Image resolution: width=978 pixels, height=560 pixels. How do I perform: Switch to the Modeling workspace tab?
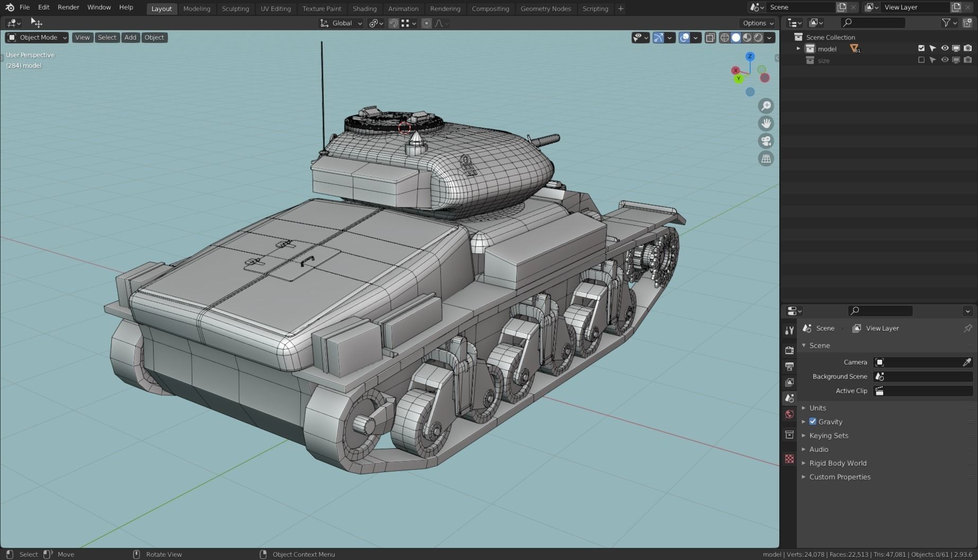pos(197,8)
